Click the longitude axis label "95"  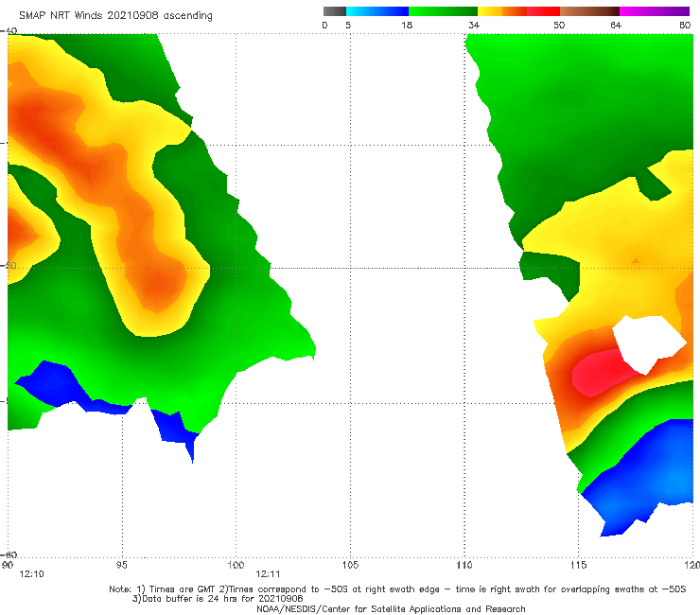pos(121,565)
